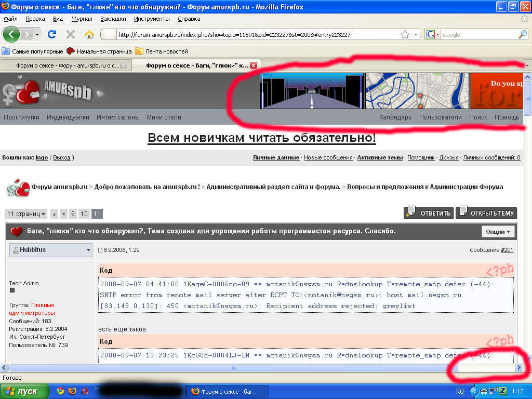Click the ОТВЕТИТЬ reply button
532x399 pixels.
(x=429, y=213)
